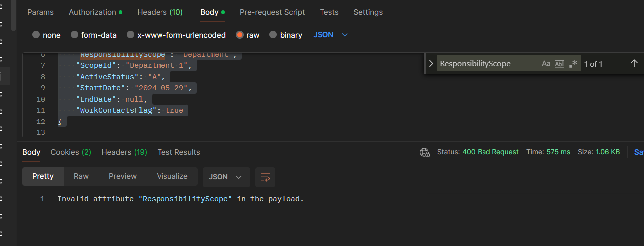Open the response format JSON dropdown

pyautogui.click(x=225, y=177)
